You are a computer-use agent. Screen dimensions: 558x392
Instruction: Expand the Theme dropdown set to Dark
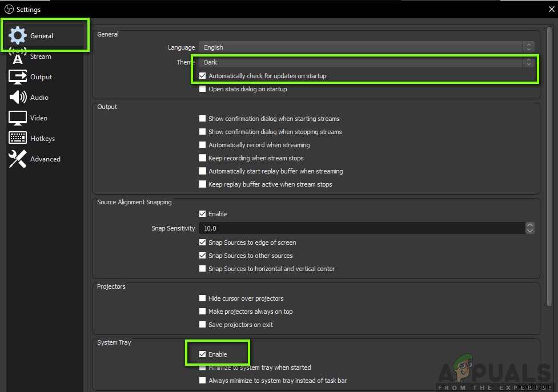coord(366,62)
